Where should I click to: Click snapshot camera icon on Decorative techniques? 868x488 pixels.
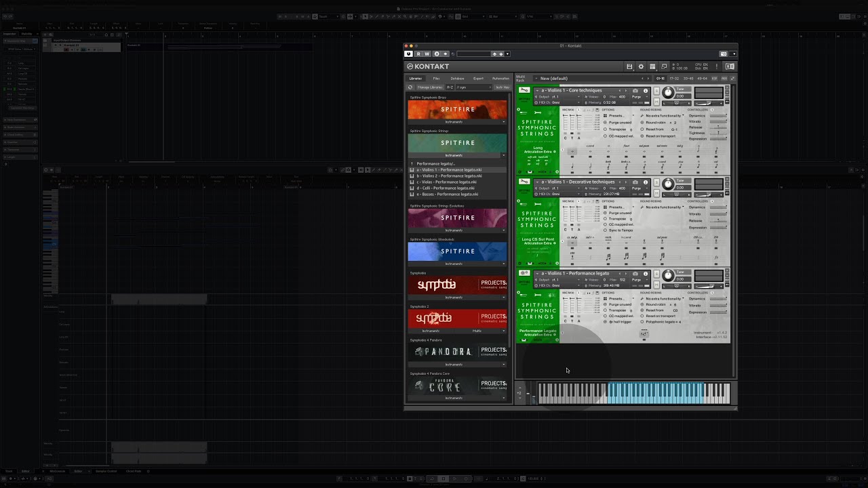635,182
